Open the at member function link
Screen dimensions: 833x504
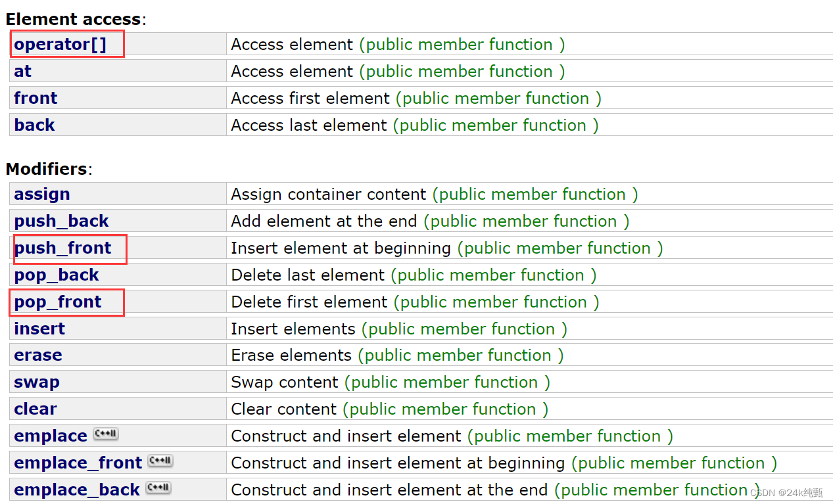[23, 72]
